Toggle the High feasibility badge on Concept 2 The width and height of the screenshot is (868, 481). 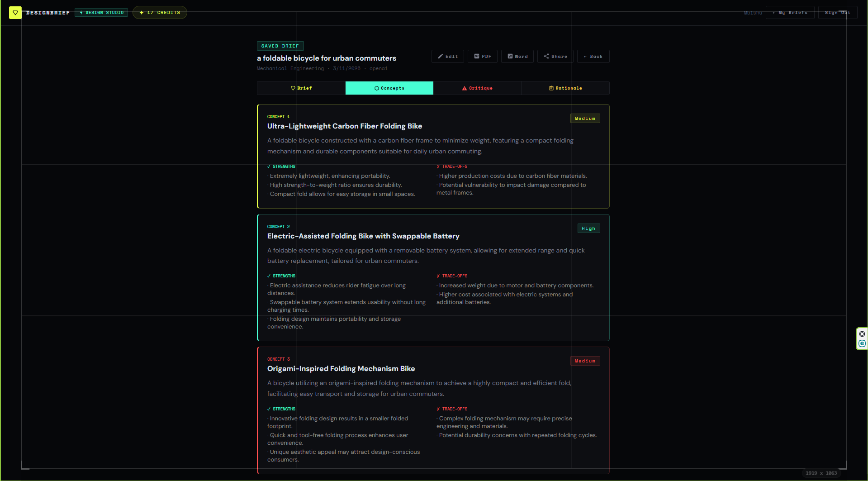coord(588,228)
